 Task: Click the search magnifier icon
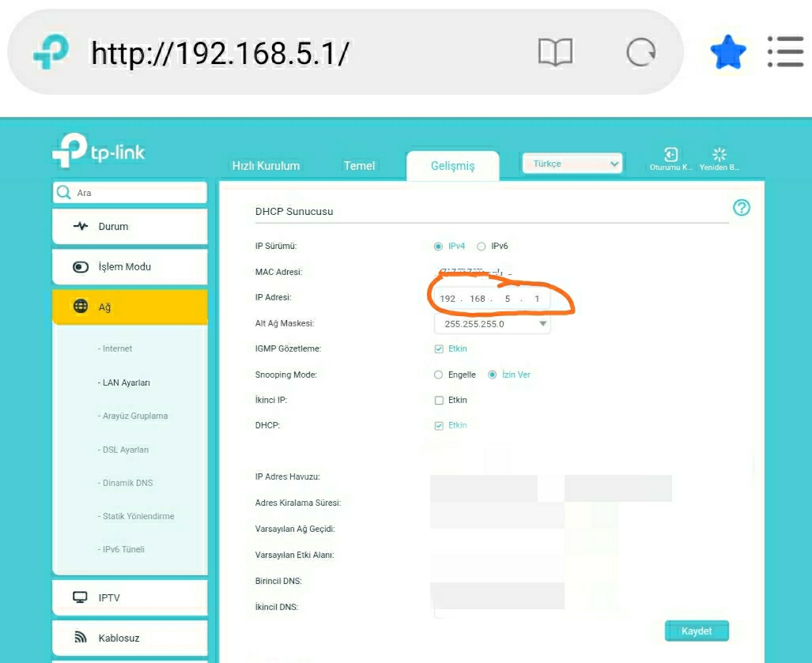click(64, 193)
